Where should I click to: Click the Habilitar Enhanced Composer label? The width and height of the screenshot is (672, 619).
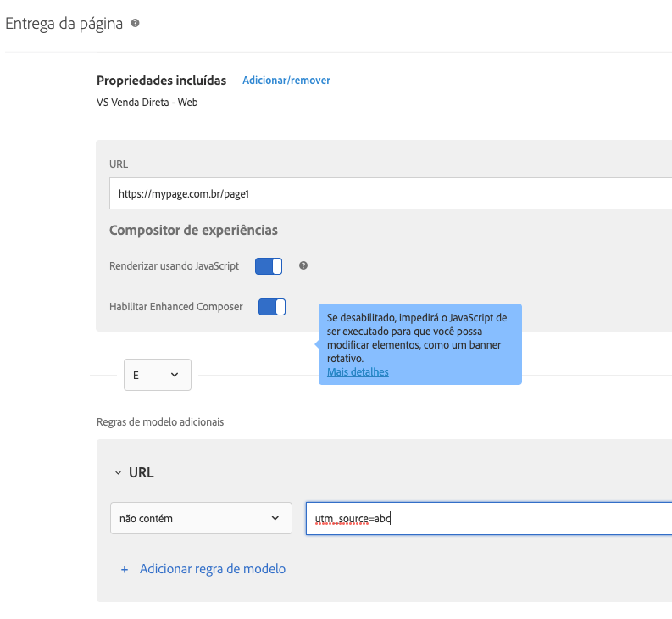pos(175,307)
